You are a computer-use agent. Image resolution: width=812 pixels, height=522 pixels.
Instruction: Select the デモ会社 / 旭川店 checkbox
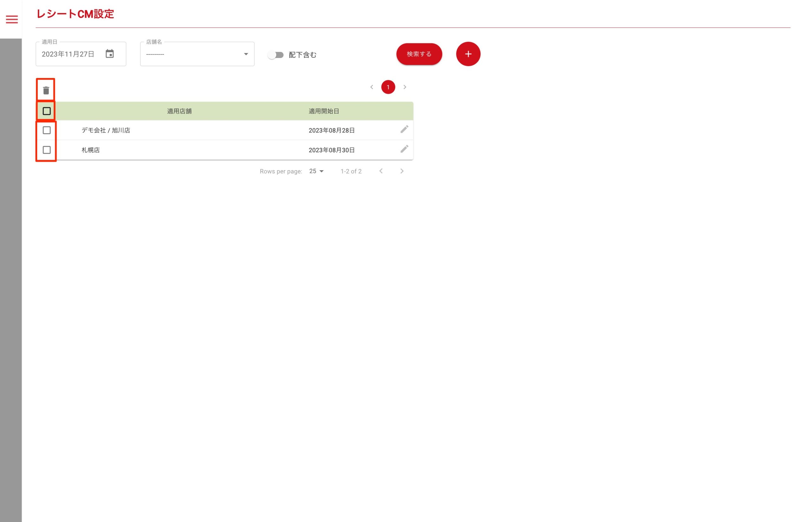[46, 130]
